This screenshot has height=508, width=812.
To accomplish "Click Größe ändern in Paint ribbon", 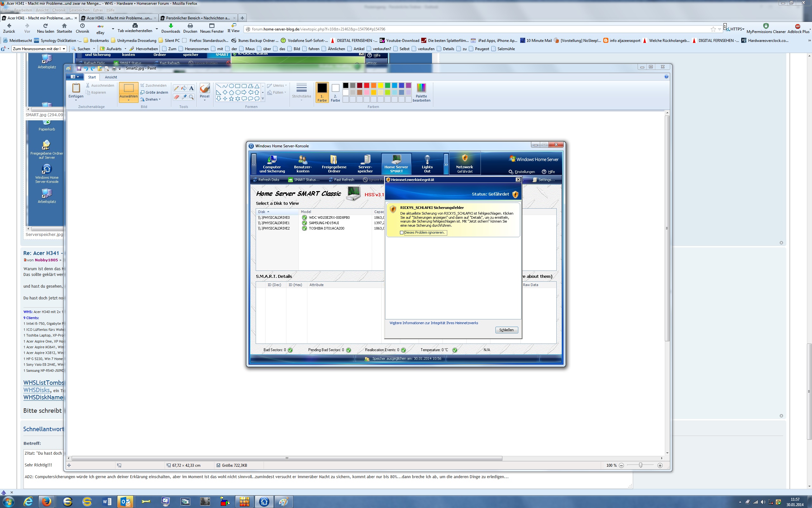I will point(154,92).
